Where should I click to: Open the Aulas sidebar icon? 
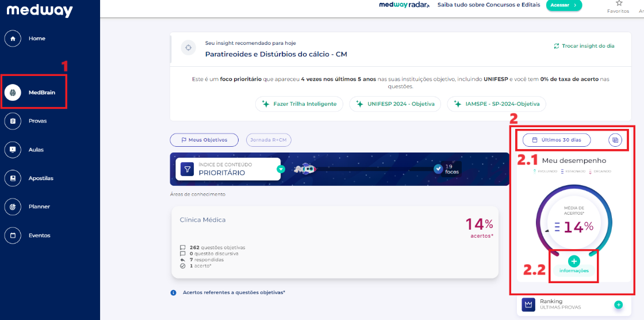click(x=13, y=150)
